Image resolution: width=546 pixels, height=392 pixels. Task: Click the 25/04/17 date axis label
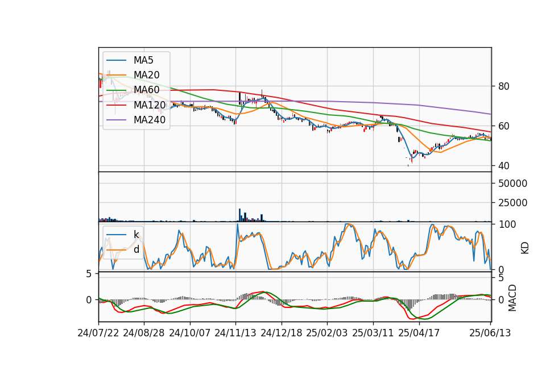pyautogui.click(x=419, y=333)
